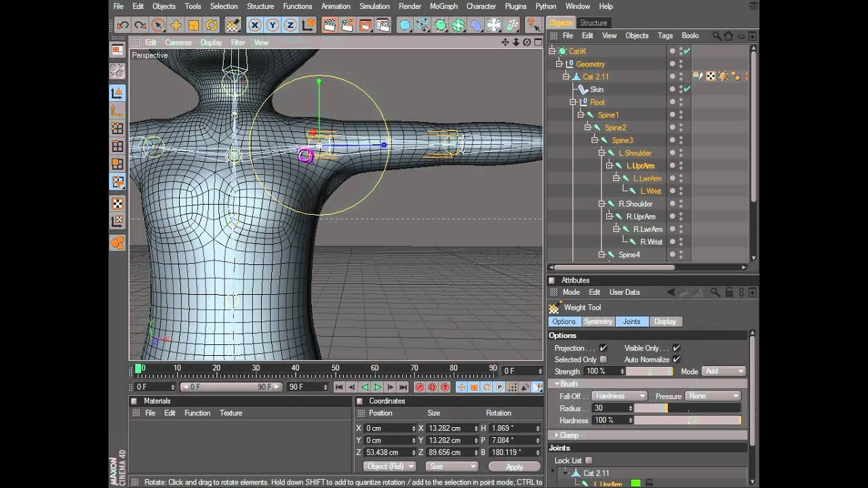Click the Redo arrow icon
Viewport: 868px width, 488px height.
click(140, 25)
